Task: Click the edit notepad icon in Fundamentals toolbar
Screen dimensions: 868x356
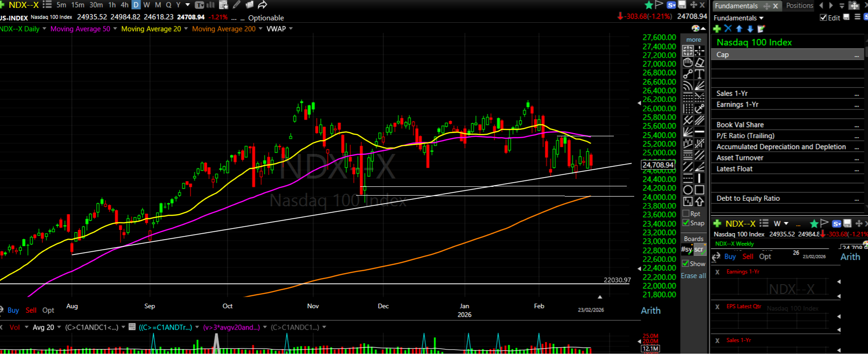Action: pyautogui.click(x=761, y=29)
